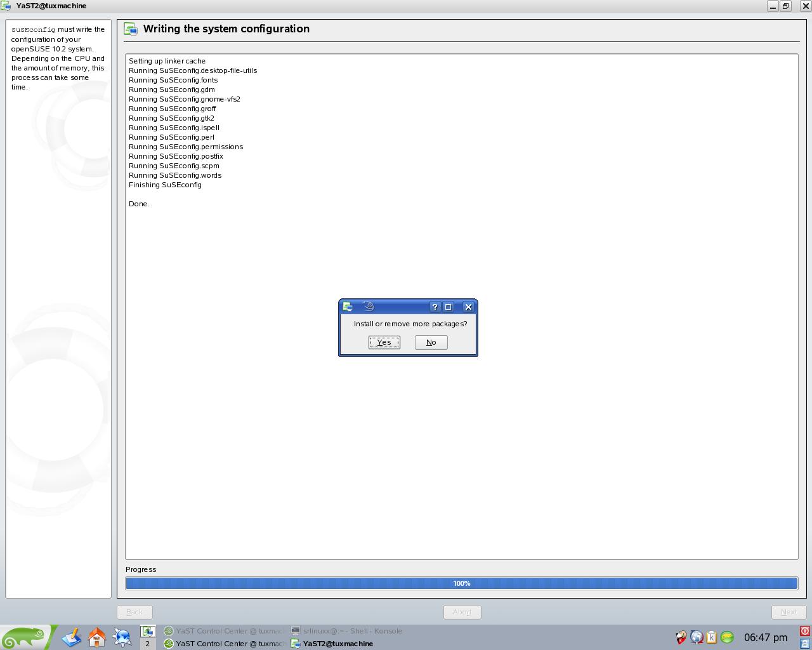Open the openSUSE gecko start menu

(25, 637)
